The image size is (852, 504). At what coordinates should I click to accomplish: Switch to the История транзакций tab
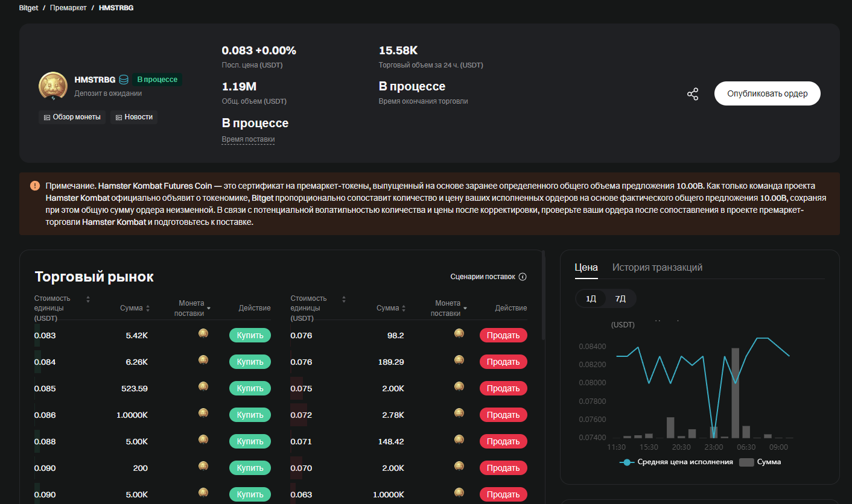[x=657, y=268]
